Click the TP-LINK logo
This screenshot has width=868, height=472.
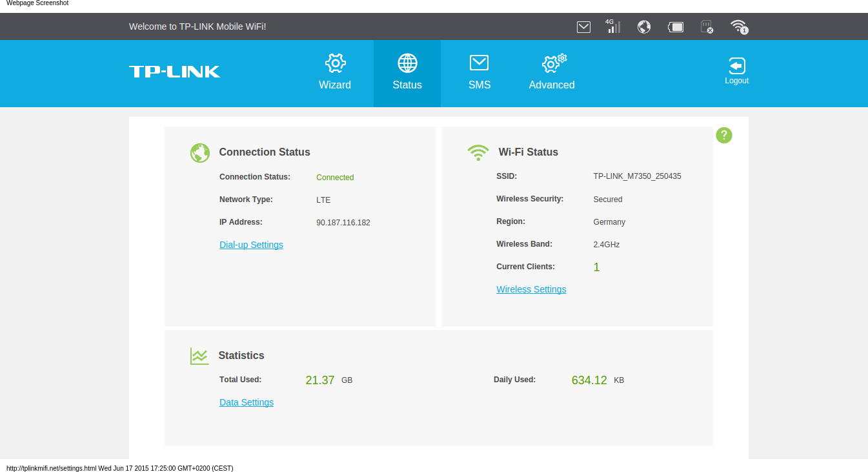(174, 72)
